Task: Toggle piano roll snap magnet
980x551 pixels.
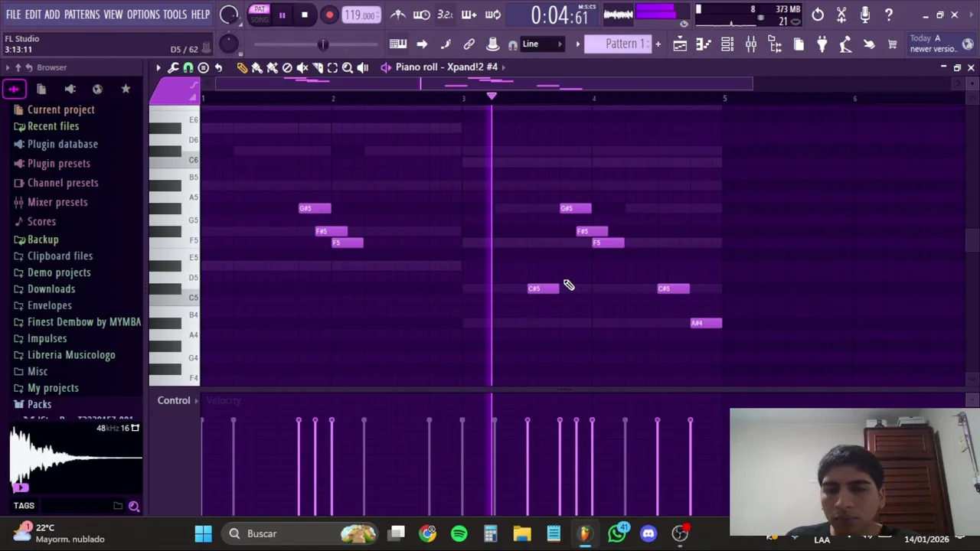Action: point(188,67)
